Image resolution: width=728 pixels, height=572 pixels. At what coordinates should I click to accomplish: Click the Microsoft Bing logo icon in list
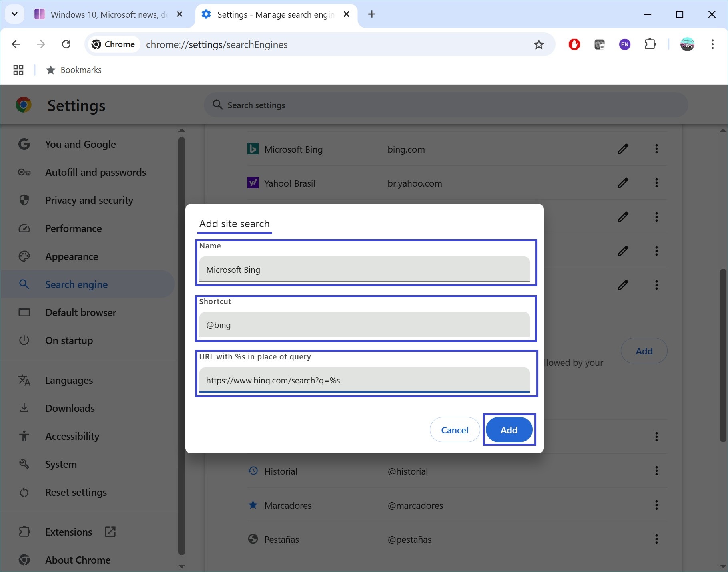[x=253, y=149]
